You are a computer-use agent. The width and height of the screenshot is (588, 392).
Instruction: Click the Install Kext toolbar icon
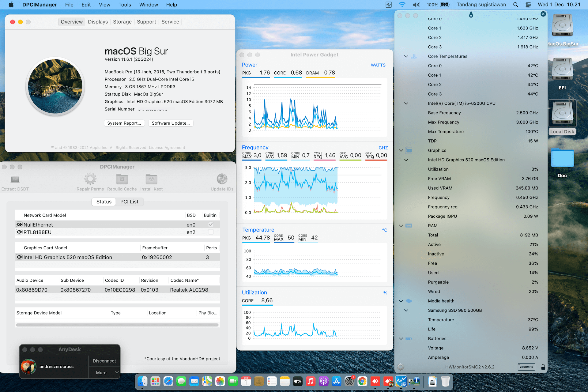click(x=151, y=179)
